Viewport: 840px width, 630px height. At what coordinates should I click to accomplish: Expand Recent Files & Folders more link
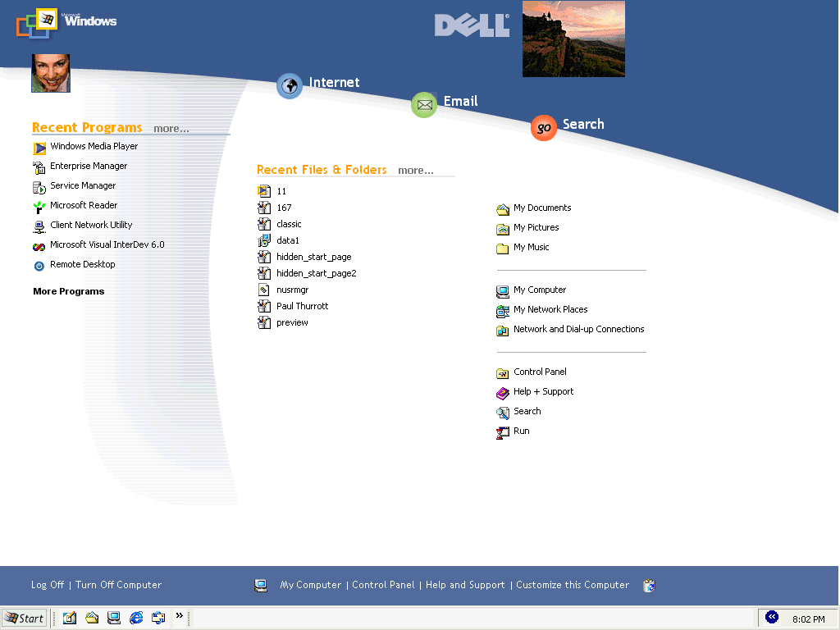[x=415, y=171]
